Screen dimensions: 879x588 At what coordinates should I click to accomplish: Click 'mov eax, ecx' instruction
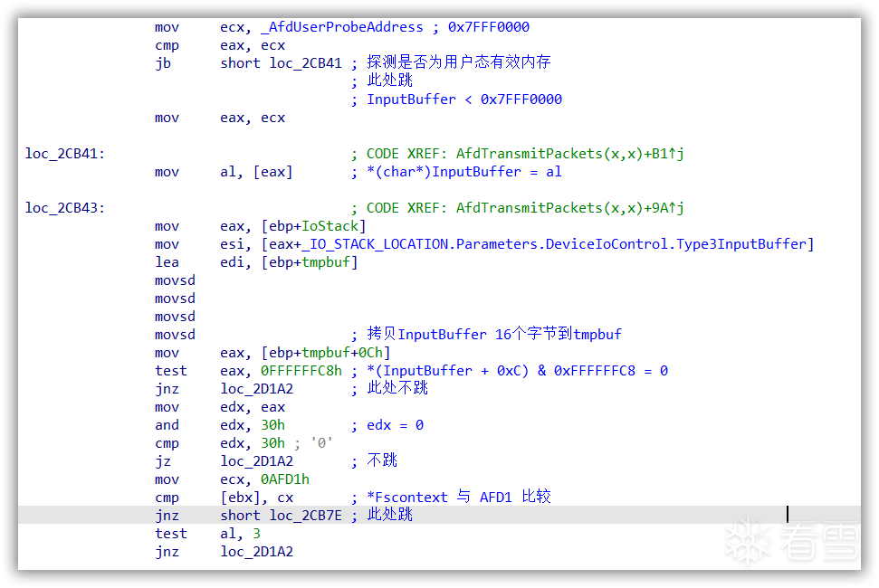tap(220, 118)
